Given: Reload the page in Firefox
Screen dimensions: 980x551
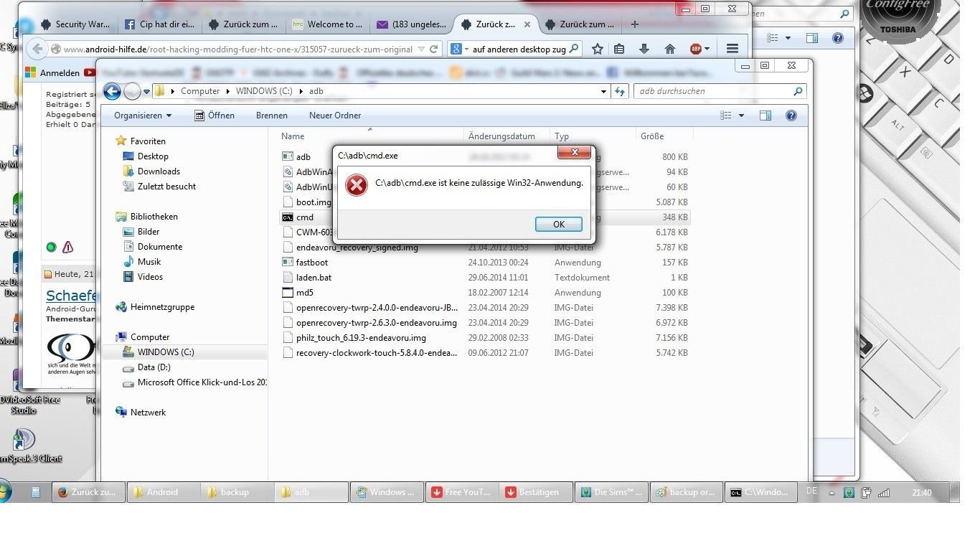Looking at the screenshot, I should point(435,50).
